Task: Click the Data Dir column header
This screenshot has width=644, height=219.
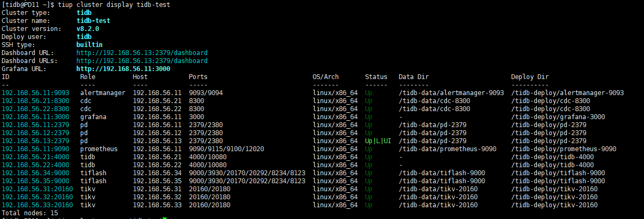Action: point(414,77)
